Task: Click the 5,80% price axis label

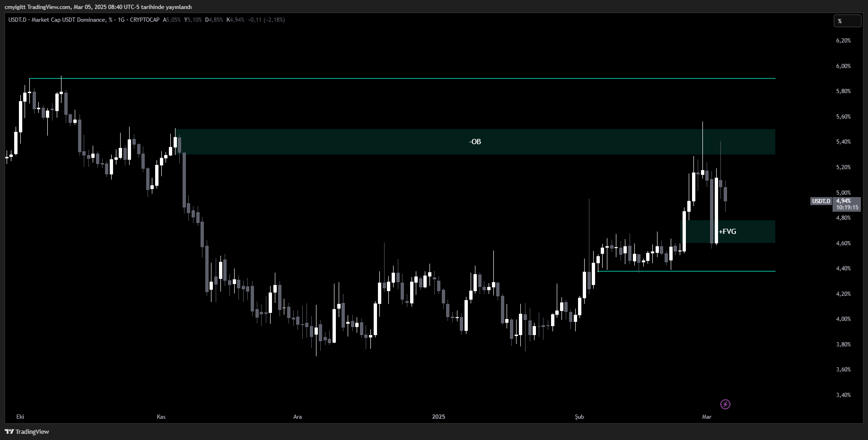Action: pyautogui.click(x=843, y=91)
